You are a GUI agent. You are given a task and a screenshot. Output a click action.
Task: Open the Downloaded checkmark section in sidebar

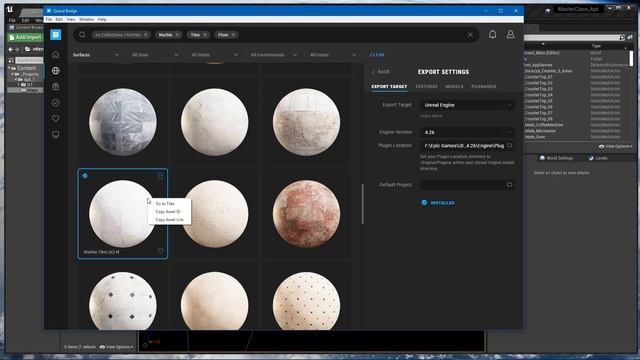tap(56, 102)
